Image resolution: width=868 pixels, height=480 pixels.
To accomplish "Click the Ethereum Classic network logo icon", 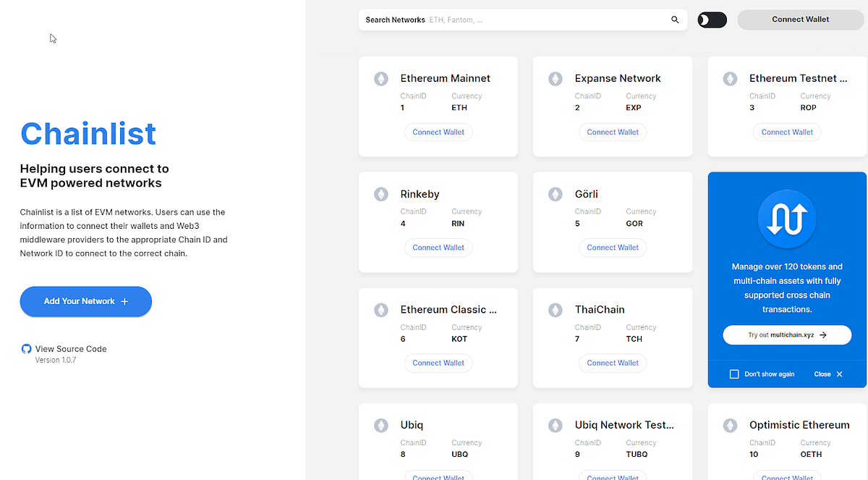I will click(380, 309).
